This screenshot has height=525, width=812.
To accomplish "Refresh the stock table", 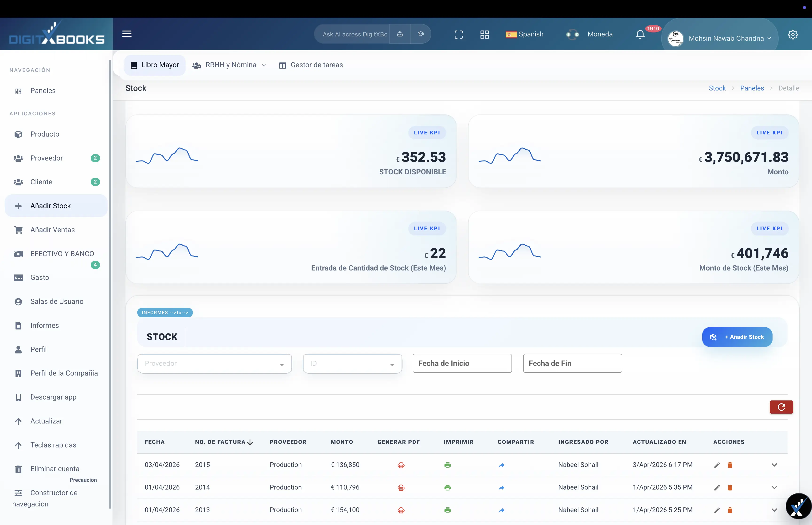I will [x=781, y=407].
